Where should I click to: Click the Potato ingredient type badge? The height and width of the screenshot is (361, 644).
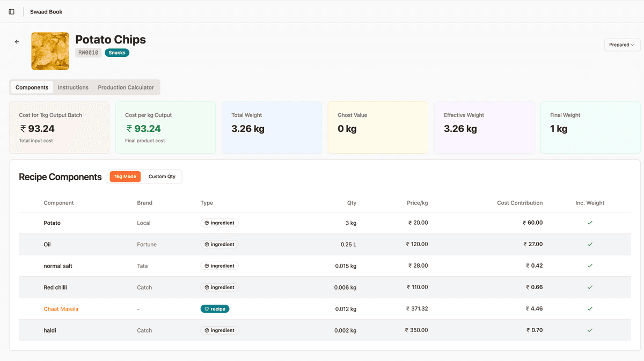point(219,223)
